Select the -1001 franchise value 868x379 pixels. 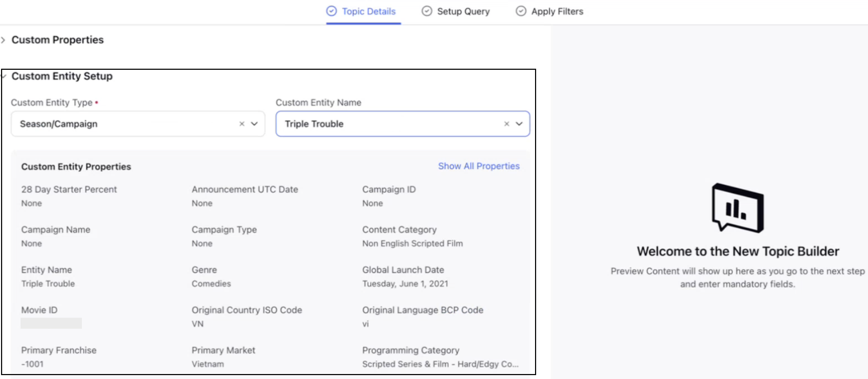[x=32, y=364]
